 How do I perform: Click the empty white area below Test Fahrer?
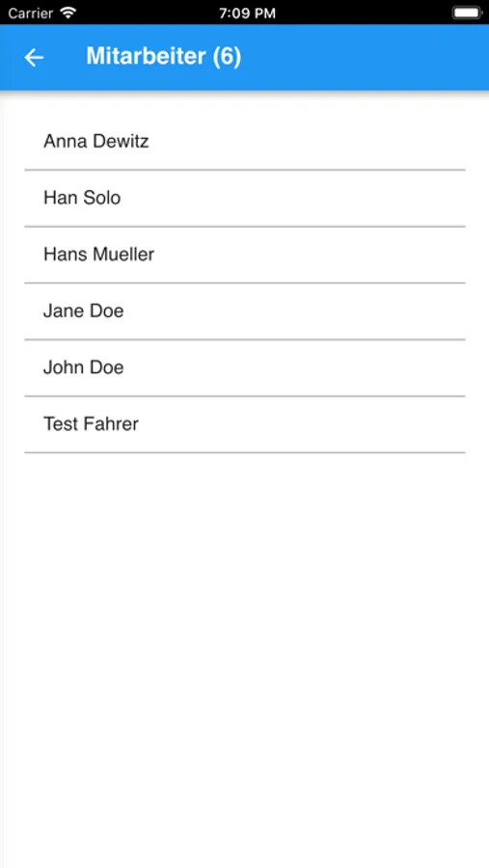pyautogui.click(x=245, y=659)
